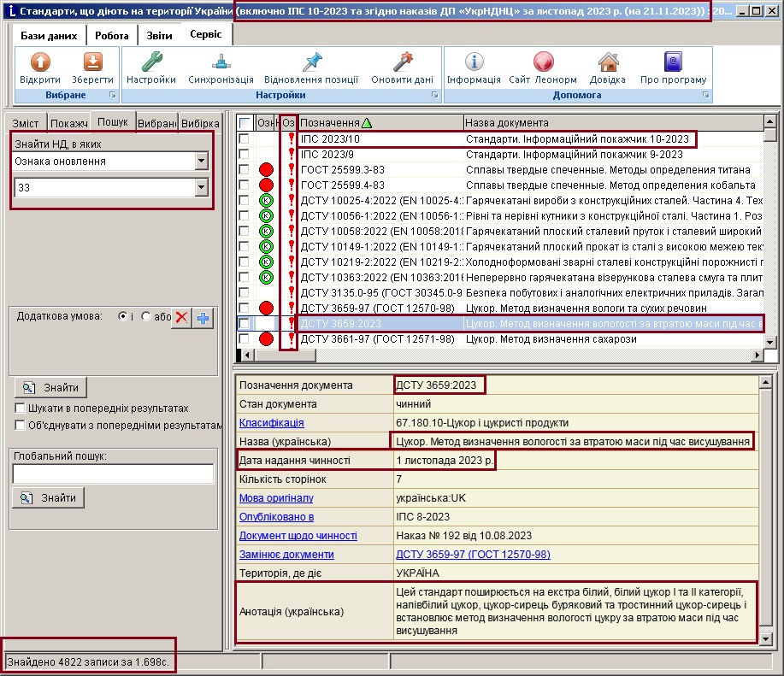Open the Покажч side tab
Viewport: 784px width, 676px height.
68,123
